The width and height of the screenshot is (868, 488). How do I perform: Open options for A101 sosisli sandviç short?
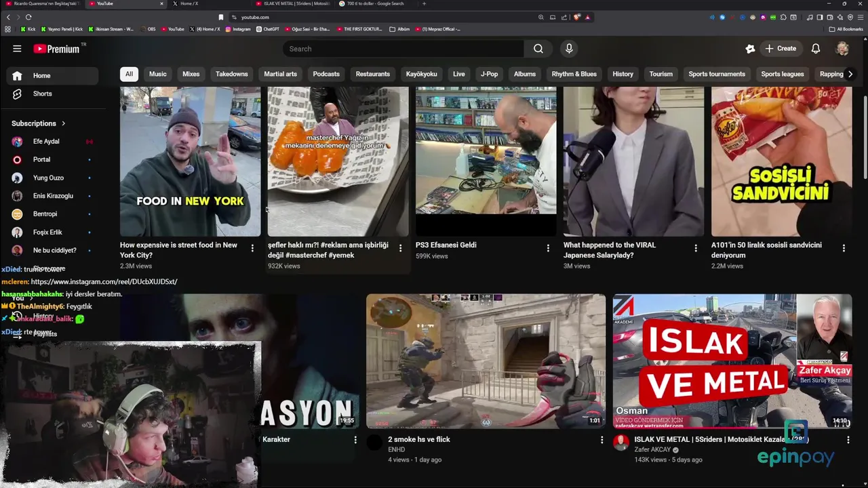coord(844,249)
